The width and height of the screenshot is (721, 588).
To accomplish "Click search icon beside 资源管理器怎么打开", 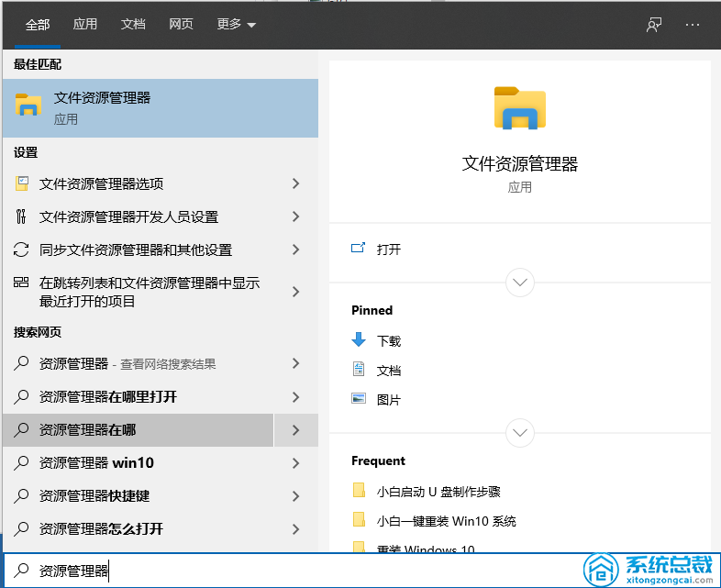I will (x=21, y=529).
